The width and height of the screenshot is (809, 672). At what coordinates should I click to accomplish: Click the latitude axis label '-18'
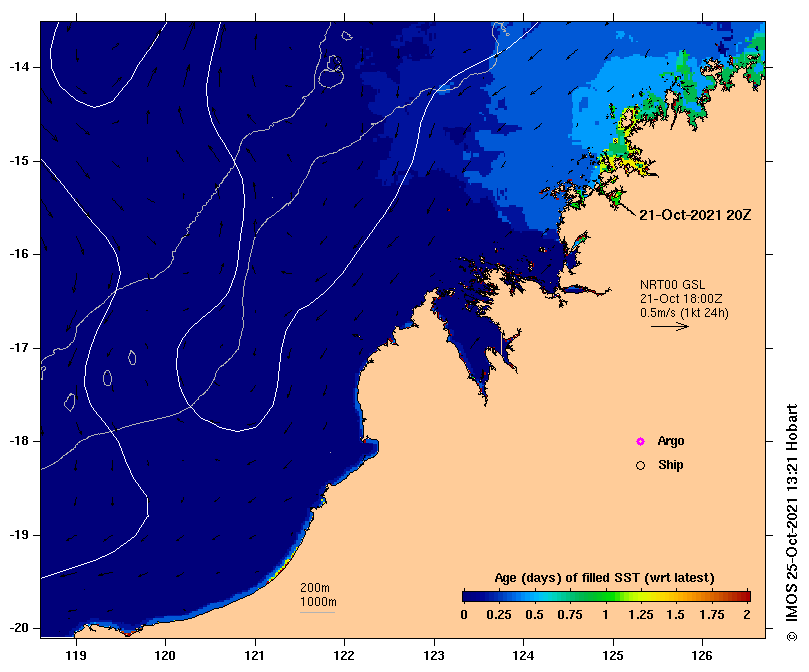(x=19, y=441)
